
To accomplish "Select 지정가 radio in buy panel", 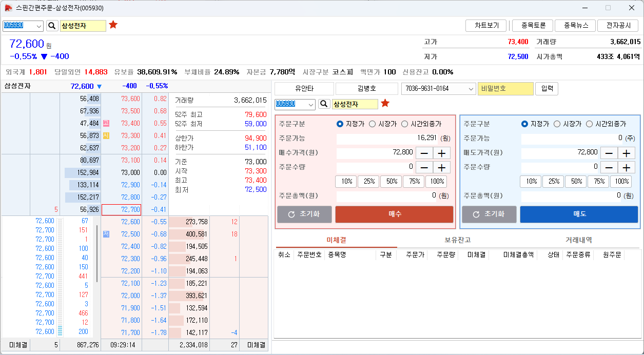I will (340, 124).
